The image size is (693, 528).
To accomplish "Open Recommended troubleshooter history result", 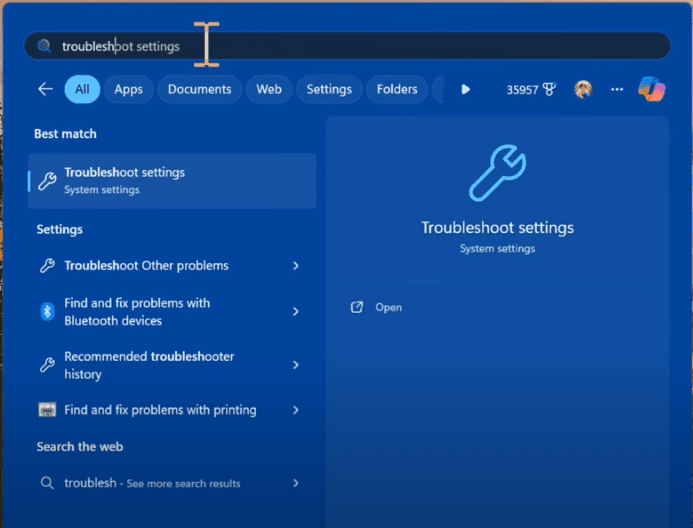I will click(172, 365).
